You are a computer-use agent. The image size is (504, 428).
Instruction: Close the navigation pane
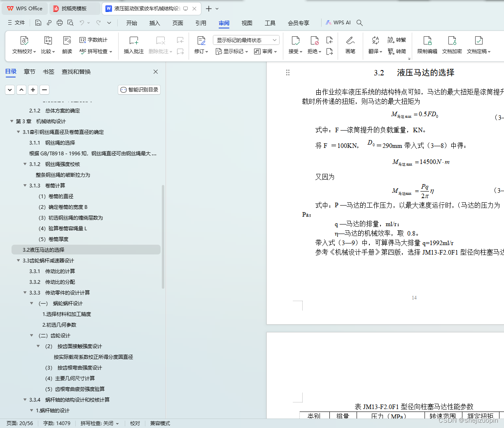point(156,72)
